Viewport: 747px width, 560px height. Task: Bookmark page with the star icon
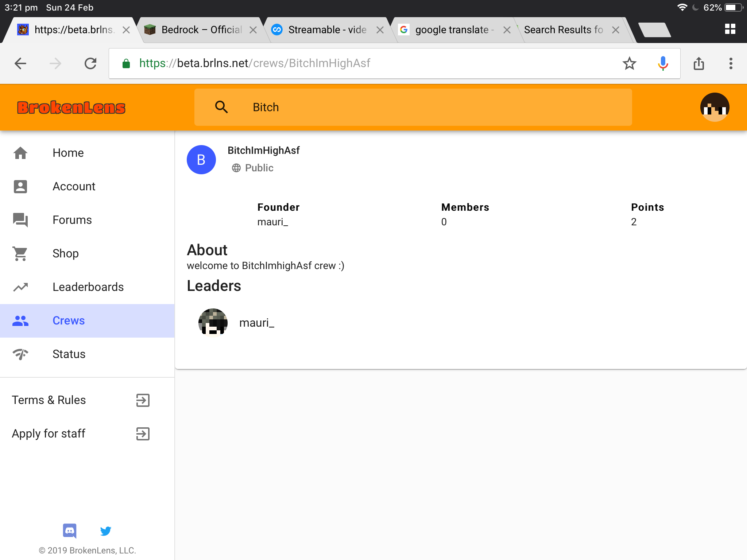click(x=629, y=63)
